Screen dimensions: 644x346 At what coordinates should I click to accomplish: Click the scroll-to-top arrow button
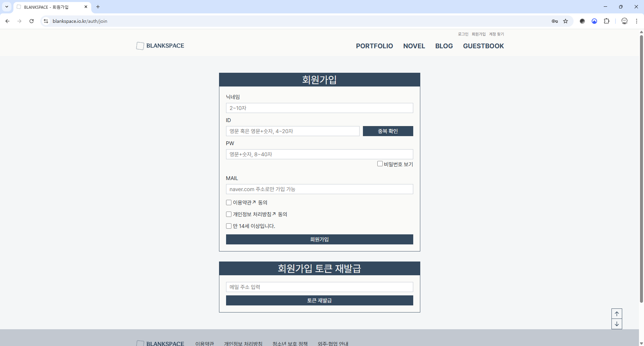616,314
